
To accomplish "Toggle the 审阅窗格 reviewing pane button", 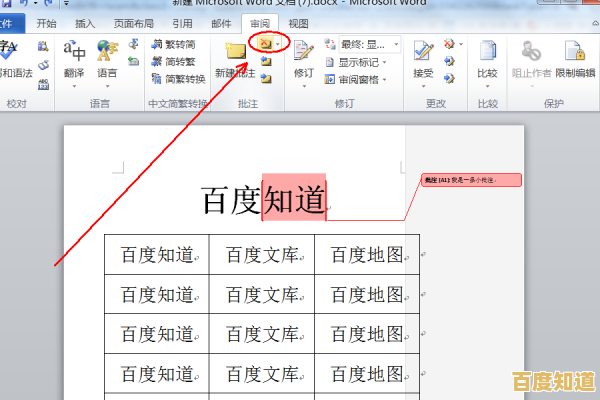I will (x=352, y=79).
